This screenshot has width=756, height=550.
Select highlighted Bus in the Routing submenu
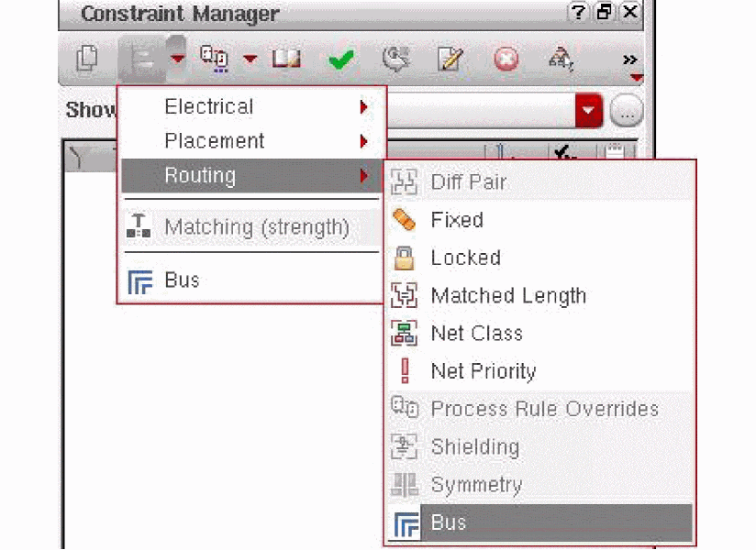[540, 523]
